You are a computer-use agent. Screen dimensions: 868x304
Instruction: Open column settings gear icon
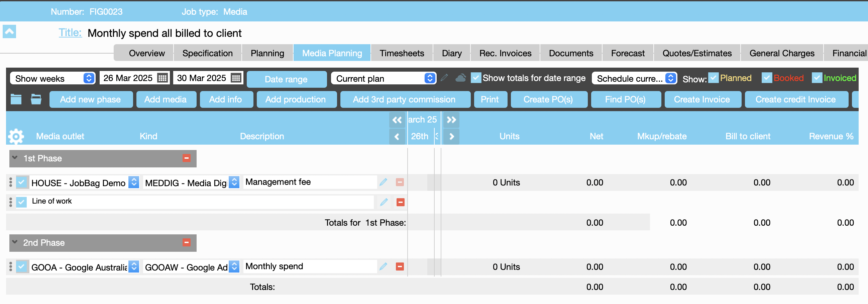point(16,136)
